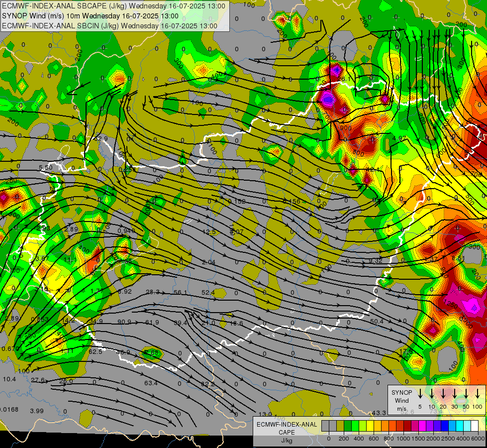The height and width of the screenshot is (448, 487).
Task: Select the bright magenta swatch in CAPE legend
Action: pos(422,426)
